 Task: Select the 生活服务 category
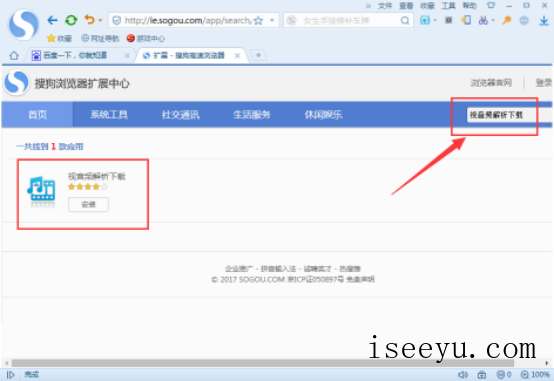tap(252, 115)
